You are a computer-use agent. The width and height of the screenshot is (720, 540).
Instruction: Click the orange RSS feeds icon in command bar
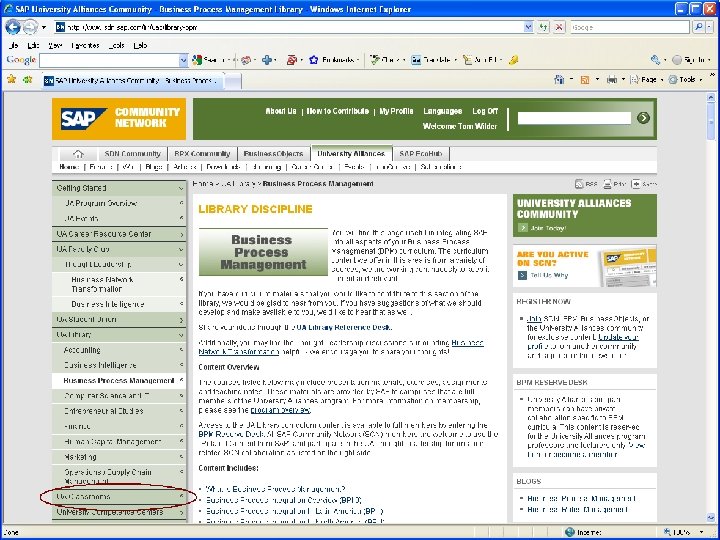pos(585,79)
